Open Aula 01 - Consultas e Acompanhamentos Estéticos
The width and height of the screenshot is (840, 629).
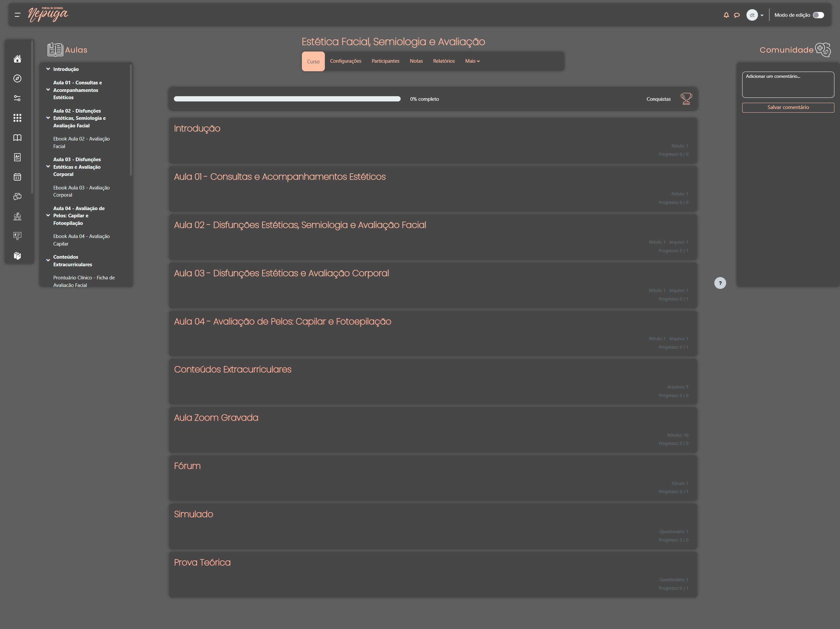[x=280, y=177]
